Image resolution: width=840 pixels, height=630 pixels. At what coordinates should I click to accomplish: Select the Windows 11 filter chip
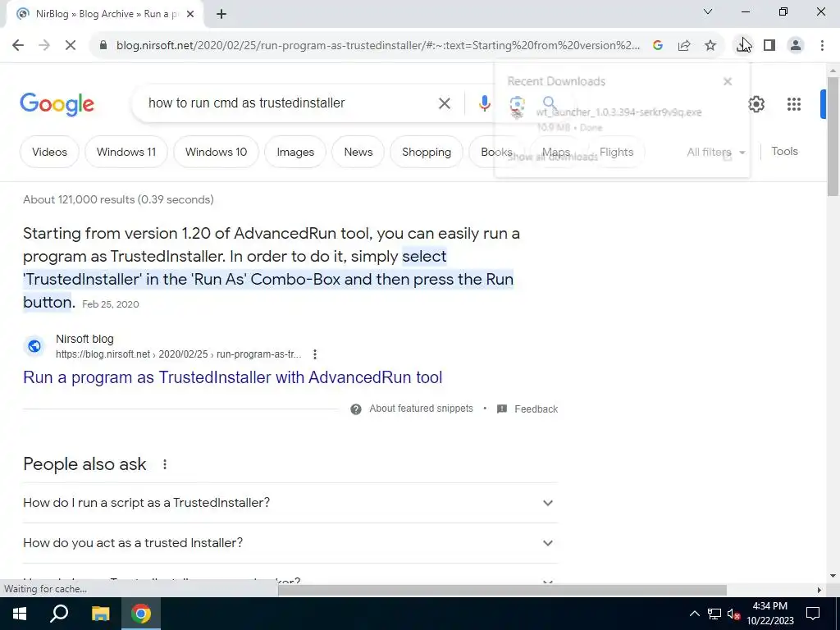(x=126, y=152)
